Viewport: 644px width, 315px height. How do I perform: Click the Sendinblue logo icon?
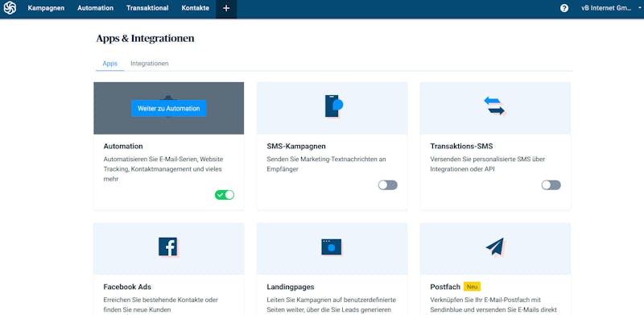[x=10, y=8]
